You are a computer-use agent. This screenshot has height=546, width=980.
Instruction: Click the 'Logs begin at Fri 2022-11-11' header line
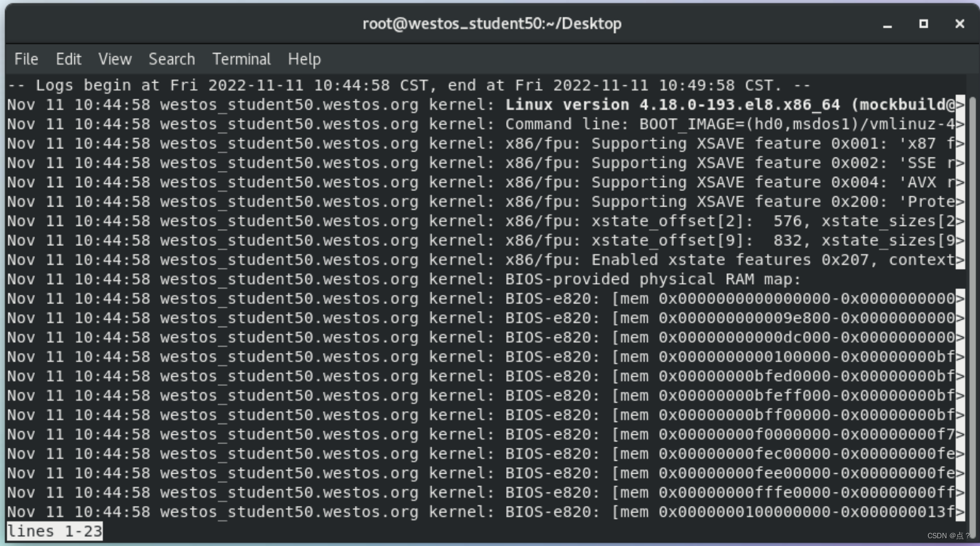coord(409,85)
